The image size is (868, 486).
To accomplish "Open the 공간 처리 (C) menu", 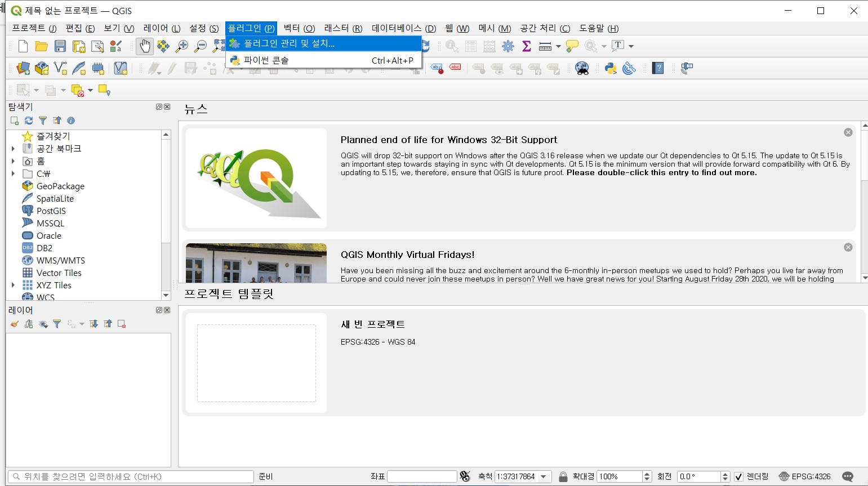I will pos(545,28).
